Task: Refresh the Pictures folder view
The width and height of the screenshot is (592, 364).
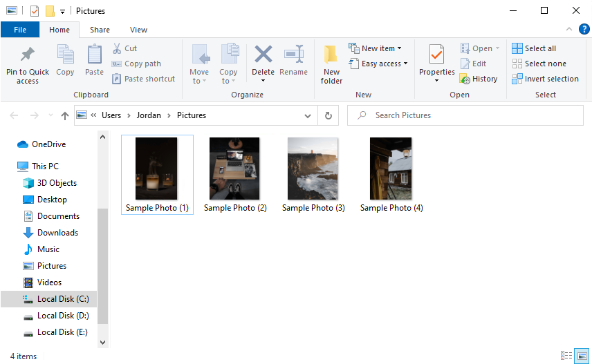Action: pyautogui.click(x=328, y=115)
